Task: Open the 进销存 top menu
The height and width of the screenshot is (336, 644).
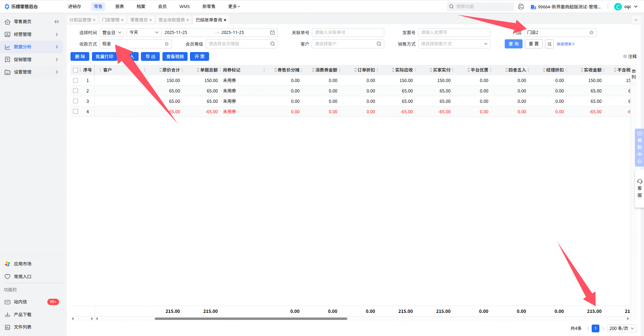Action: (x=75, y=7)
